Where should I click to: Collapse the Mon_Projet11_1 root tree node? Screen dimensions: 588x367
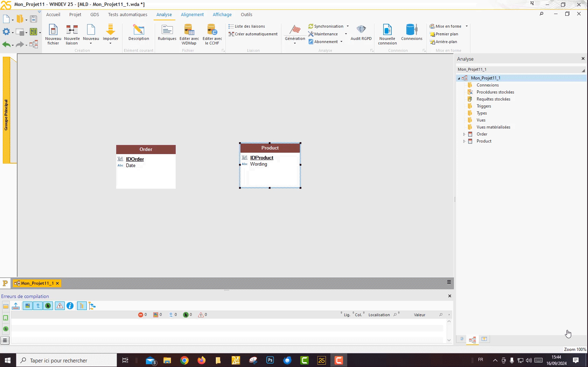point(459,78)
